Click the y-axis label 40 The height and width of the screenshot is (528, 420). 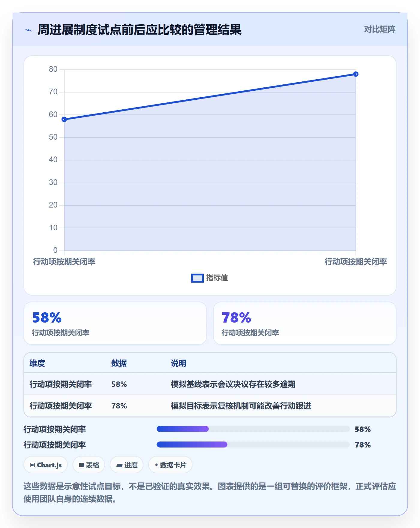pos(53,159)
